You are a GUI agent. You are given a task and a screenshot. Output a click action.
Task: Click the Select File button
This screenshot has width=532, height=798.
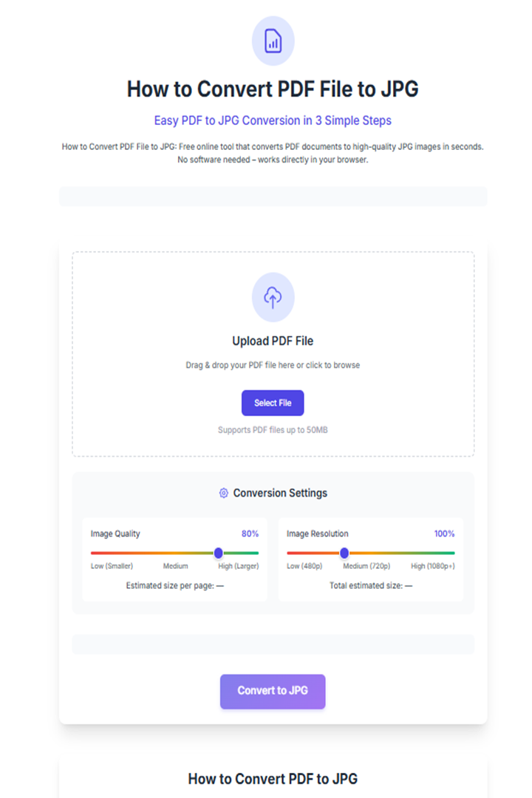[x=273, y=403]
